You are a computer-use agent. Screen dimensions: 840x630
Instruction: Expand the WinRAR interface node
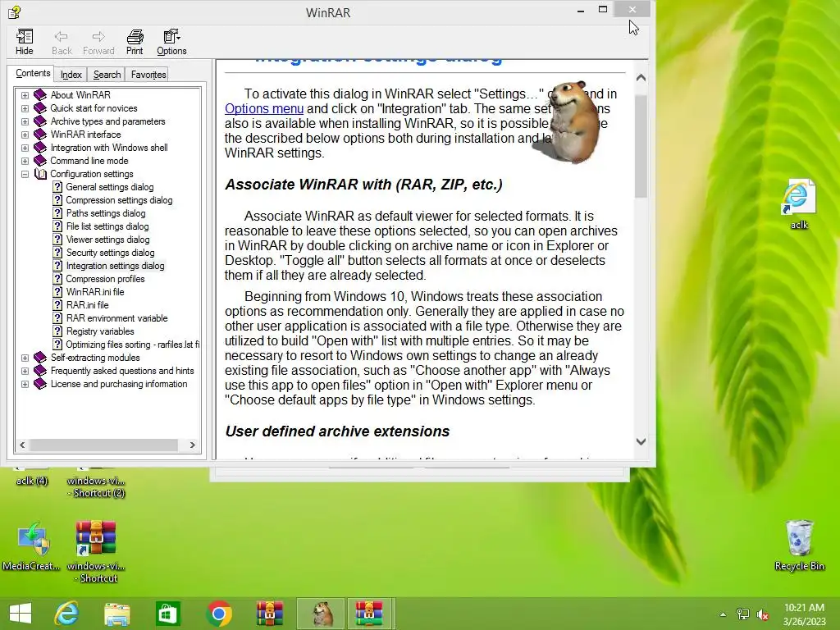coord(25,135)
